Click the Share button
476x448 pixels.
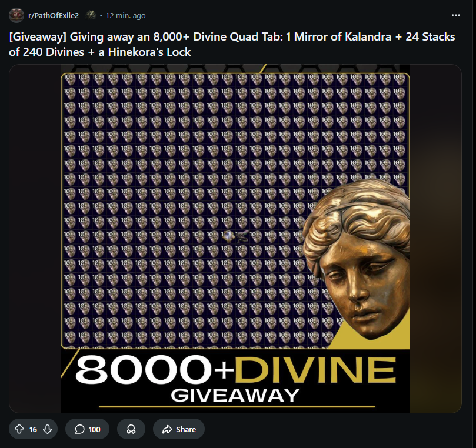pos(179,429)
